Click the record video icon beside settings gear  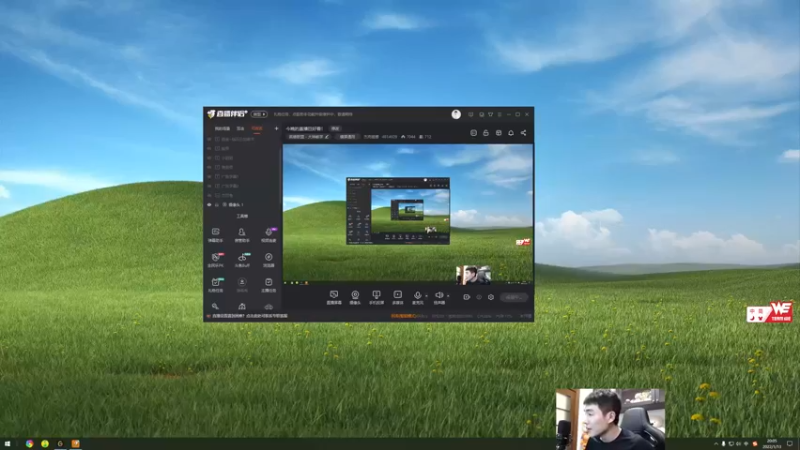[466, 297]
